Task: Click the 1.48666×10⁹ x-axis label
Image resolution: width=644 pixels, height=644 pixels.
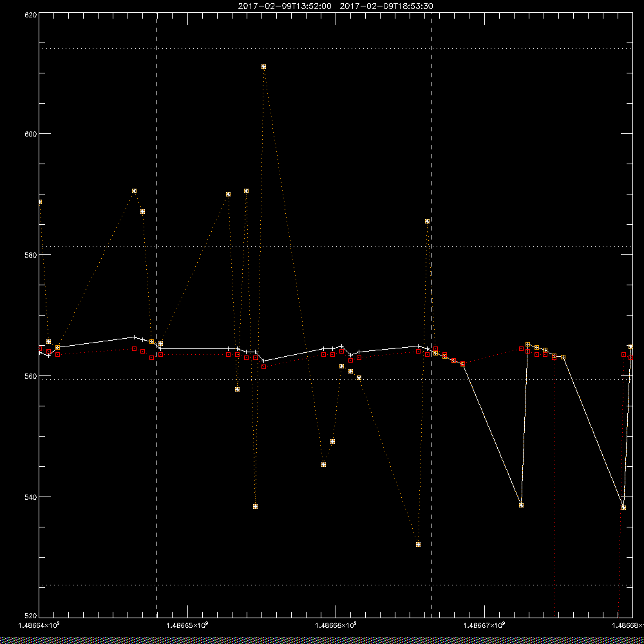Action: [x=336, y=625]
